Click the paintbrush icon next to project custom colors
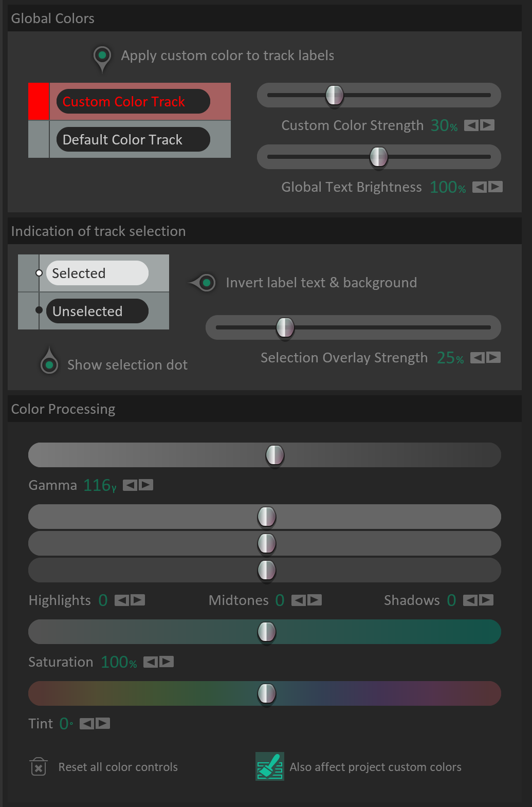Image resolution: width=532 pixels, height=807 pixels. pos(269,766)
